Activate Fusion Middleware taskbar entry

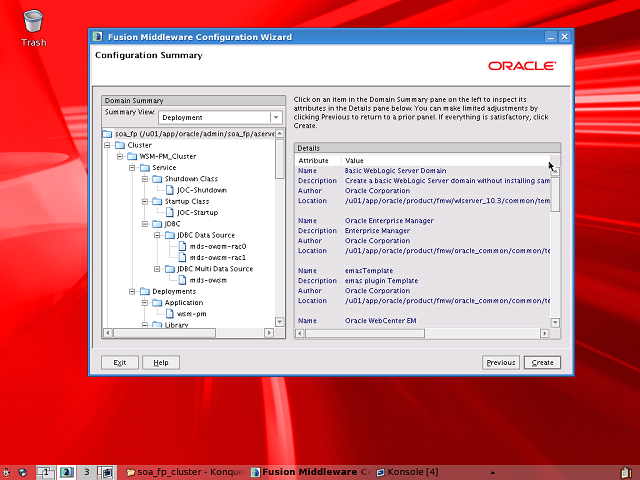tap(311, 472)
